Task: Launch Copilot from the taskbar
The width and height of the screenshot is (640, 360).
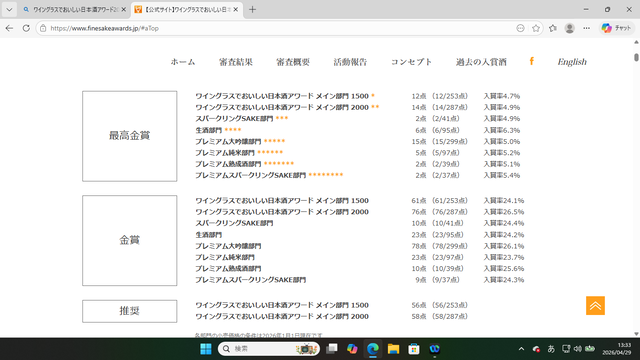Action: [352, 349]
